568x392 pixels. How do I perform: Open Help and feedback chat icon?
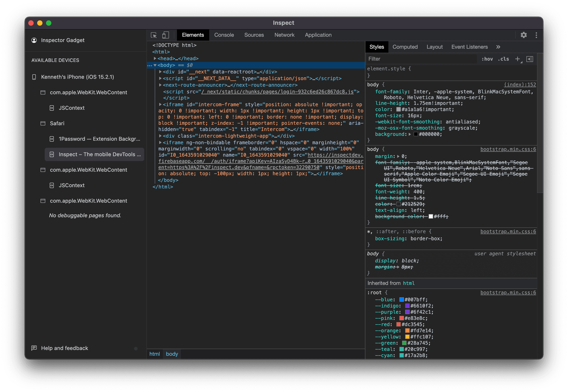point(34,348)
